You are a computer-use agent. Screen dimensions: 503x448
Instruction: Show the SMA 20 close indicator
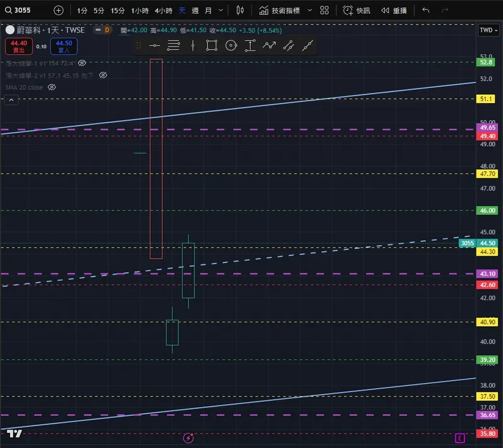pyautogui.click(x=52, y=87)
